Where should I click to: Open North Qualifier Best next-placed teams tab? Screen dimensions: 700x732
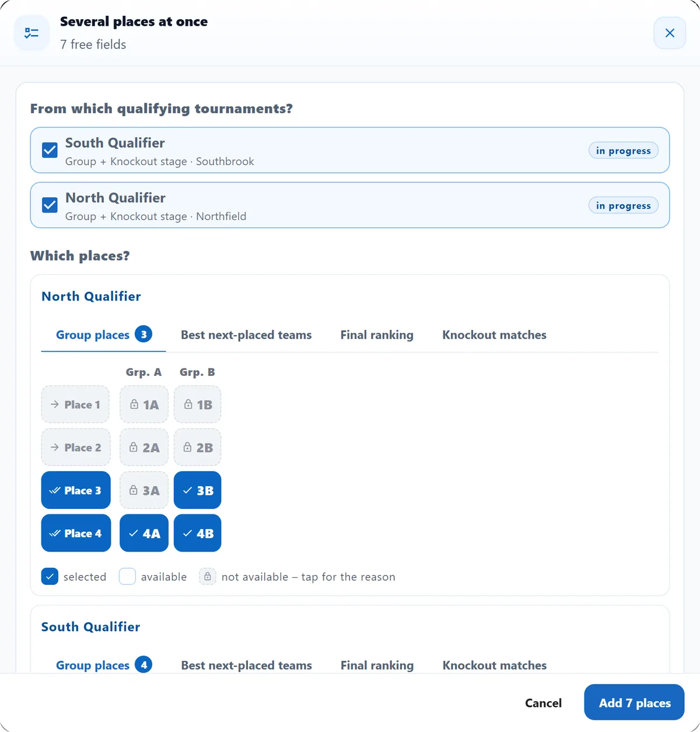[246, 335]
